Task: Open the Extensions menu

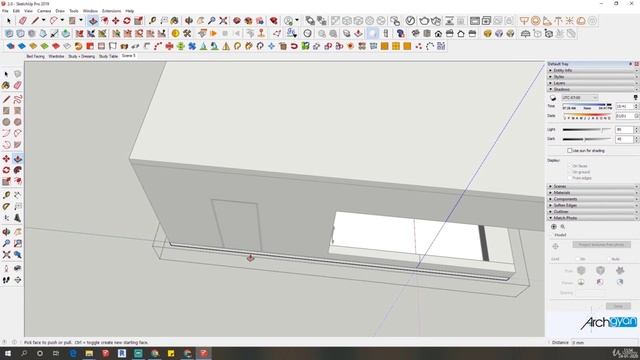Action: 111,11
